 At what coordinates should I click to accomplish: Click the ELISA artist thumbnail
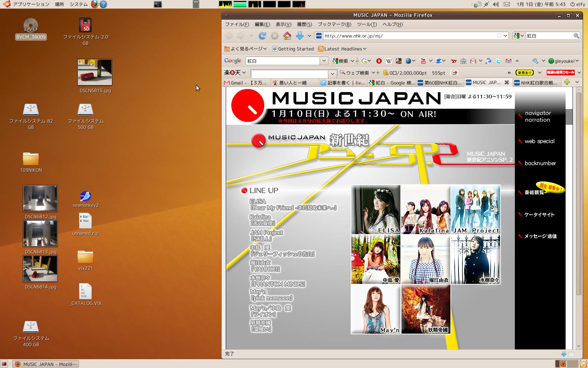[376, 209]
